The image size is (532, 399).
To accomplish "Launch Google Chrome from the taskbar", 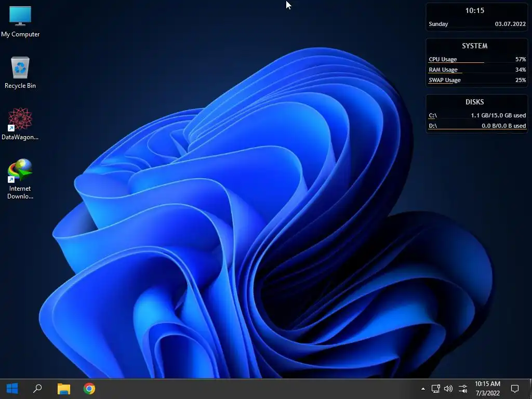I will [89, 389].
